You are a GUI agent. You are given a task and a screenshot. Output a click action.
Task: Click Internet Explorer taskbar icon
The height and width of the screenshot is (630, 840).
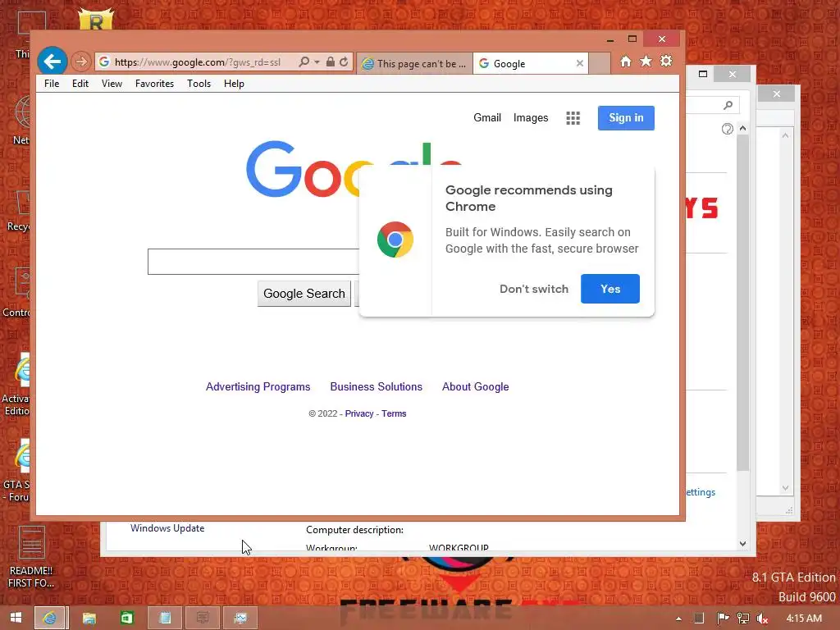pyautogui.click(x=49, y=618)
